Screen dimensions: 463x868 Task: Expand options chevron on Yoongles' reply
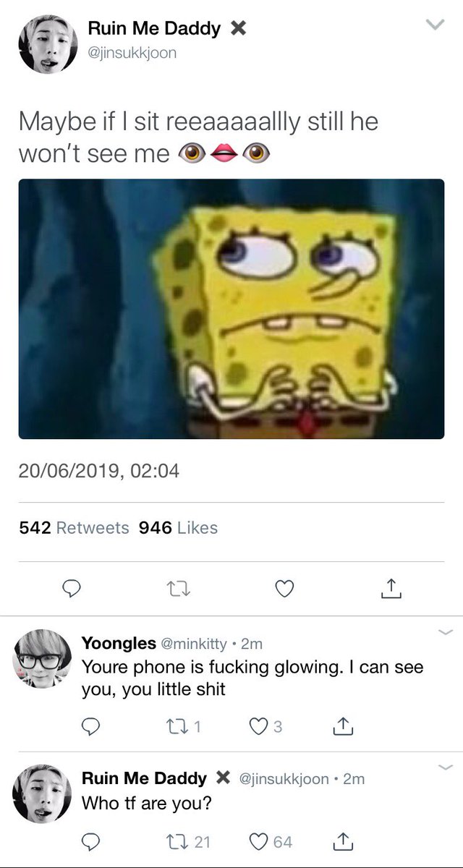coord(445,633)
